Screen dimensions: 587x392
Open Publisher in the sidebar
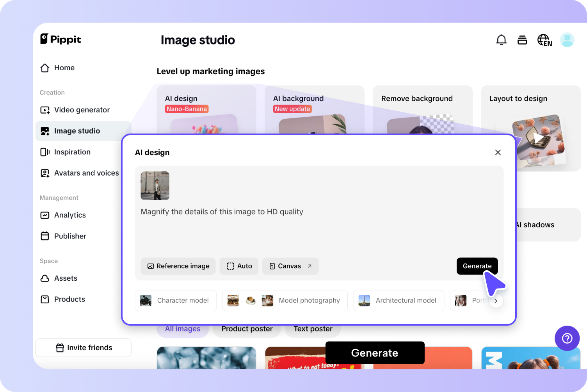pyautogui.click(x=63, y=236)
